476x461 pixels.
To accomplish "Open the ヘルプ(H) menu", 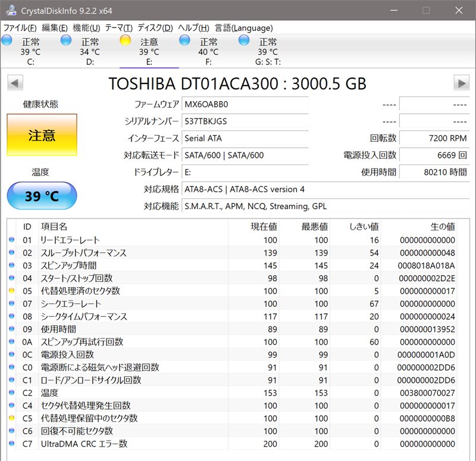I will tap(194, 28).
